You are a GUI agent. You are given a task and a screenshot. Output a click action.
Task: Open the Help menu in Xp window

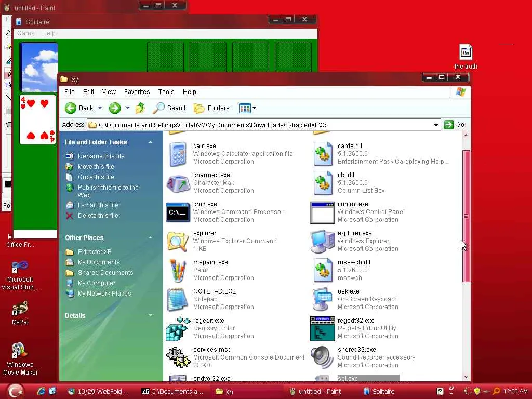point(189,91)
